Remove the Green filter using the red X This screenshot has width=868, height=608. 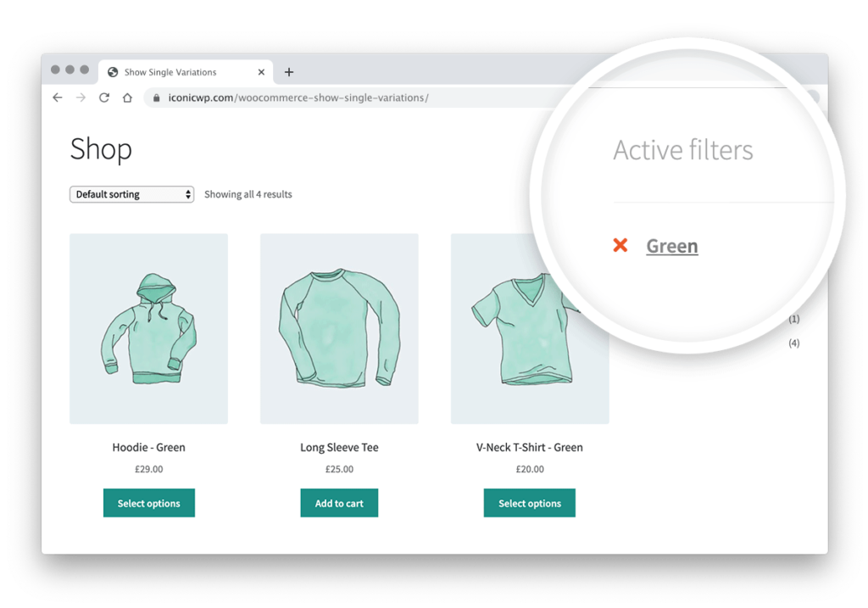tap(620, 245)
